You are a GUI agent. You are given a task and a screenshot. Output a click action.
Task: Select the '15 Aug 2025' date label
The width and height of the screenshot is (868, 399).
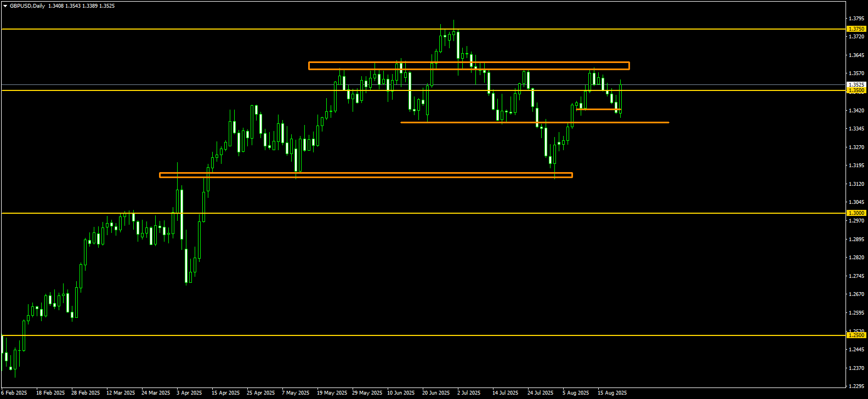[x=612, y=393]
